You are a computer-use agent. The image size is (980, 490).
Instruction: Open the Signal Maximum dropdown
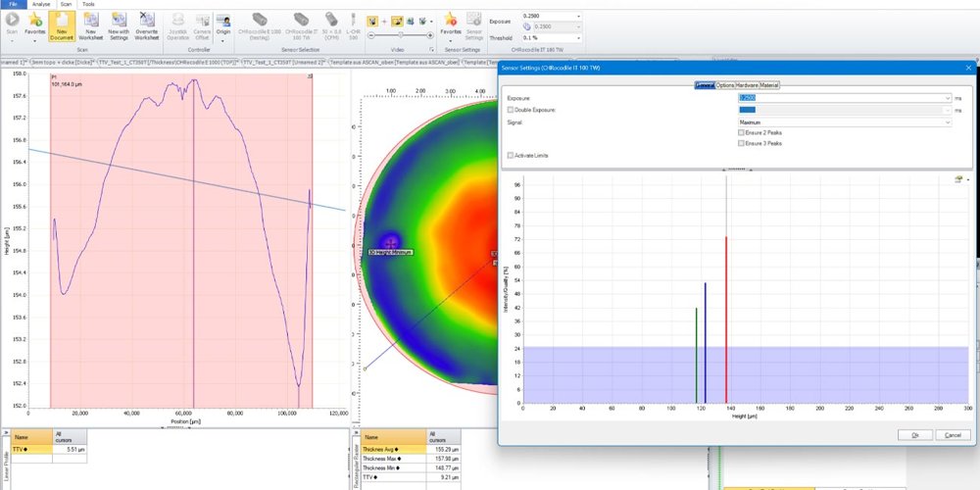(948, 122)
